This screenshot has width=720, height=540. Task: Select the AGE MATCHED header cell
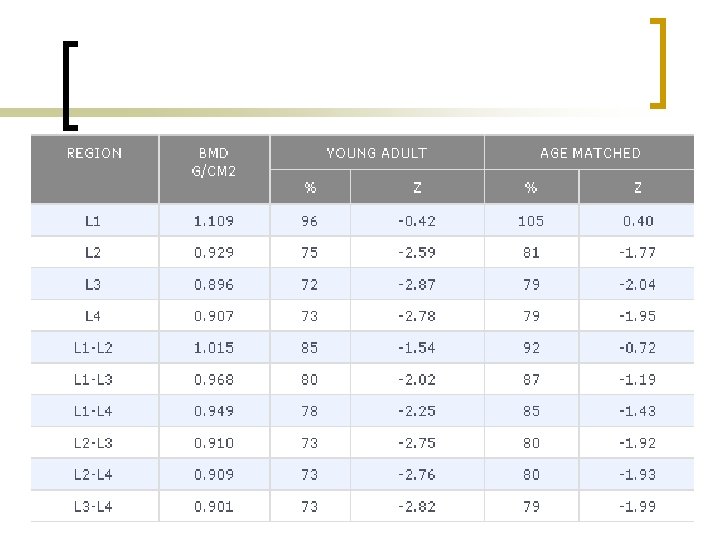590,153
